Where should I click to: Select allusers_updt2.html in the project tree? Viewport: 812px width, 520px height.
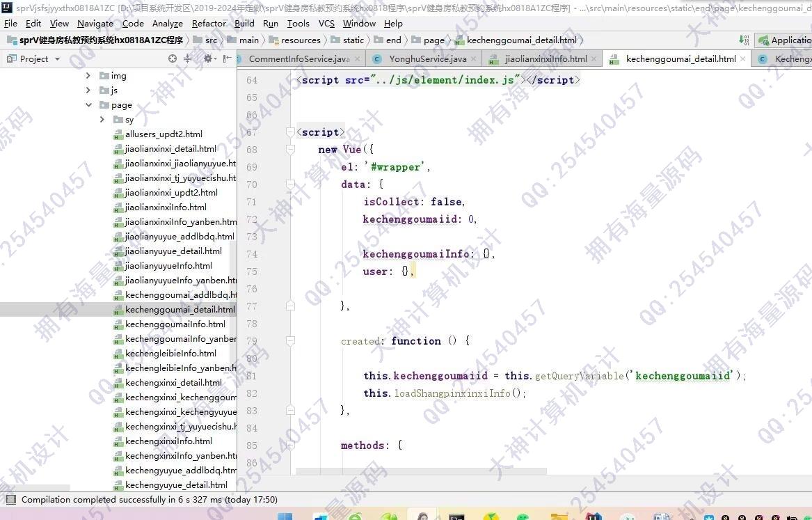pos(164,134)
